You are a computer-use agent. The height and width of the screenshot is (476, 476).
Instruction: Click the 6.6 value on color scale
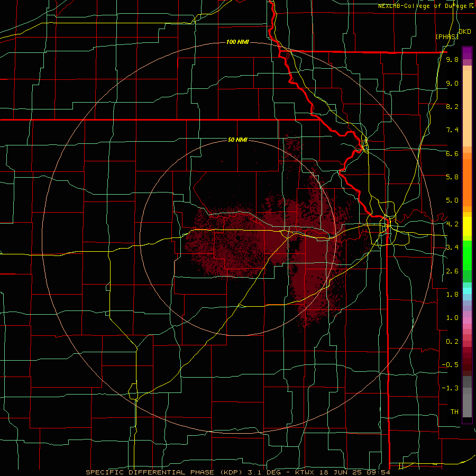452,153
